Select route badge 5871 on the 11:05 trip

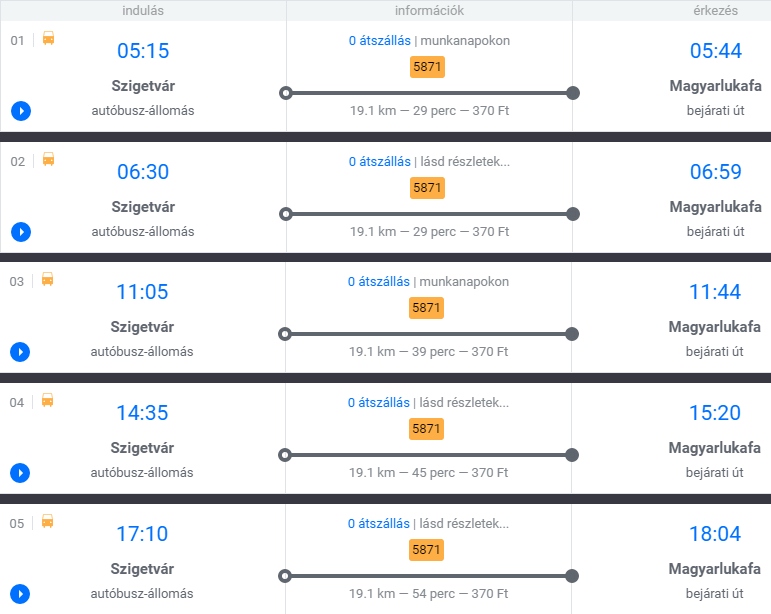coord(426,308)
